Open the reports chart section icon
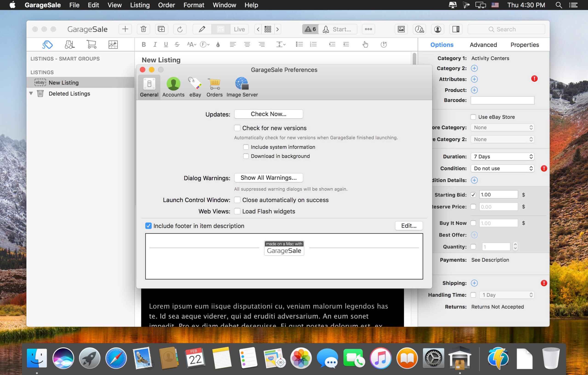This screenshot has height=375, width=588. click(113, 44)
